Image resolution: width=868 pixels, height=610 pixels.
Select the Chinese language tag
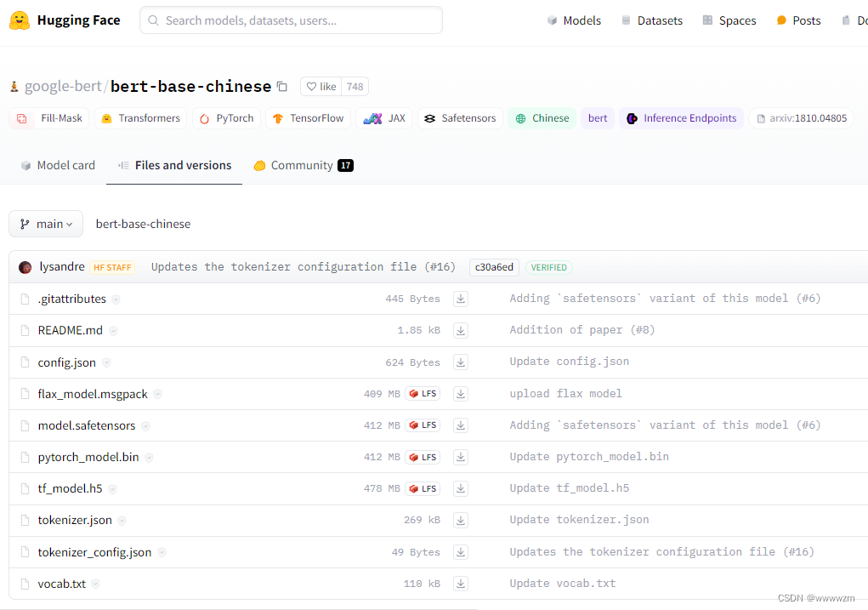pyautogui.click(x=542, y=118)
